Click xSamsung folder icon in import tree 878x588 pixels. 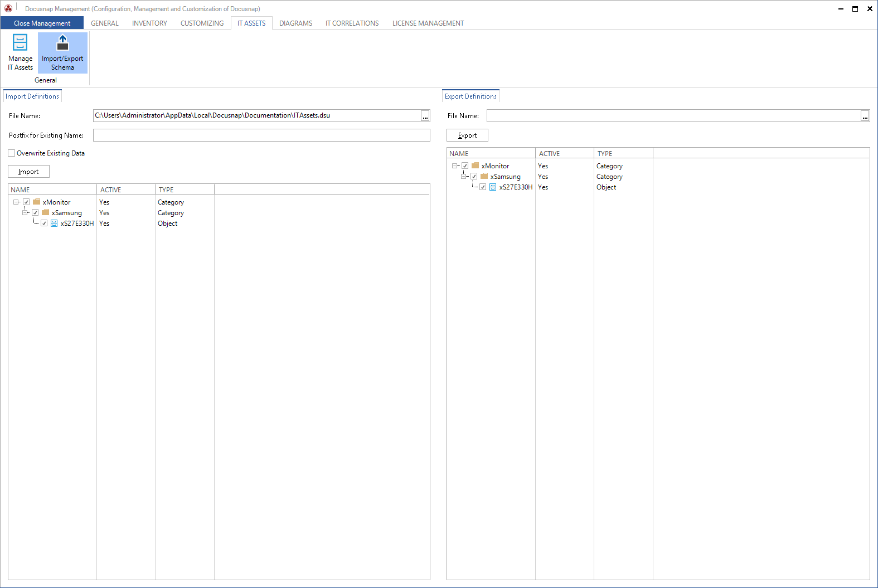(x=46, y=212)
